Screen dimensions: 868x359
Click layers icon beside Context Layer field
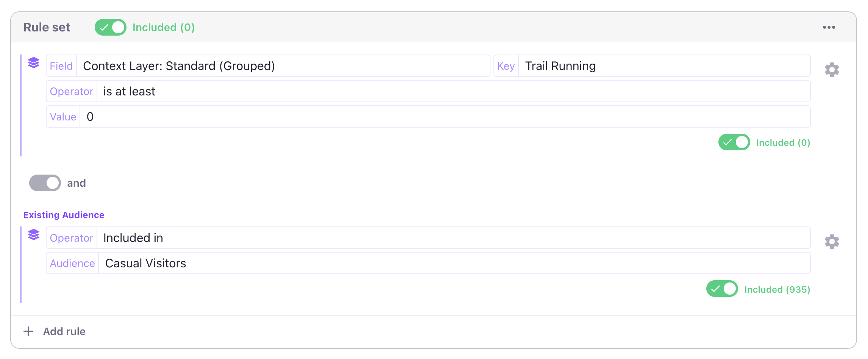34,63
